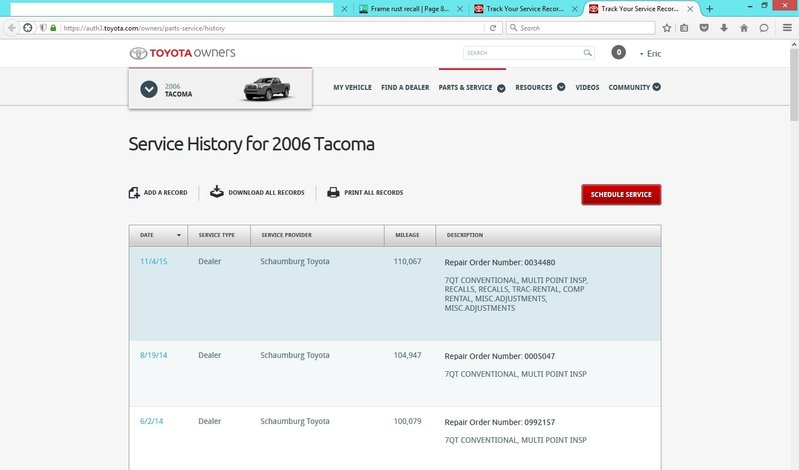The image size is (799, 470).
Task: Open the 6/2/14 service record link
Action: [151, 422]
